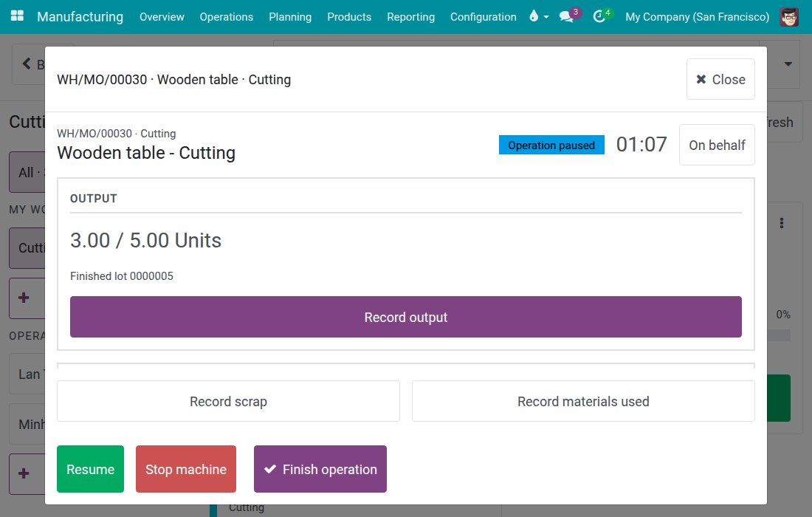Open the Overview menu
Screen dimensions: 812x517
coord(162,16)
